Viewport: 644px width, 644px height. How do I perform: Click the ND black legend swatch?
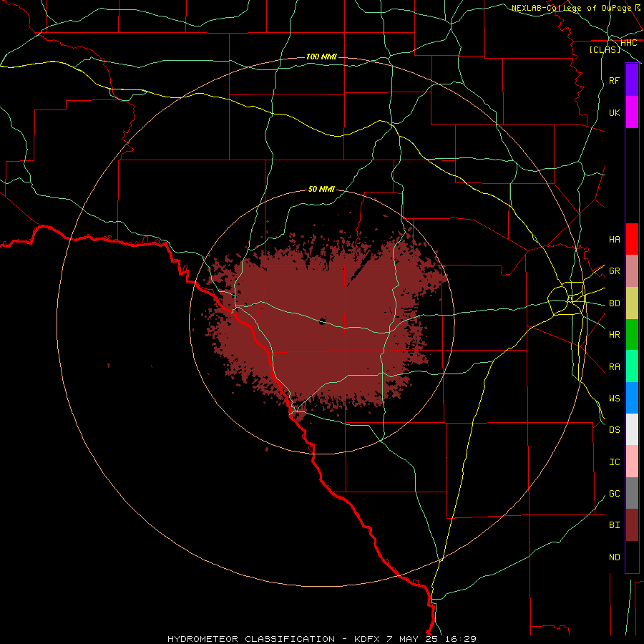[x=632, y=557]
